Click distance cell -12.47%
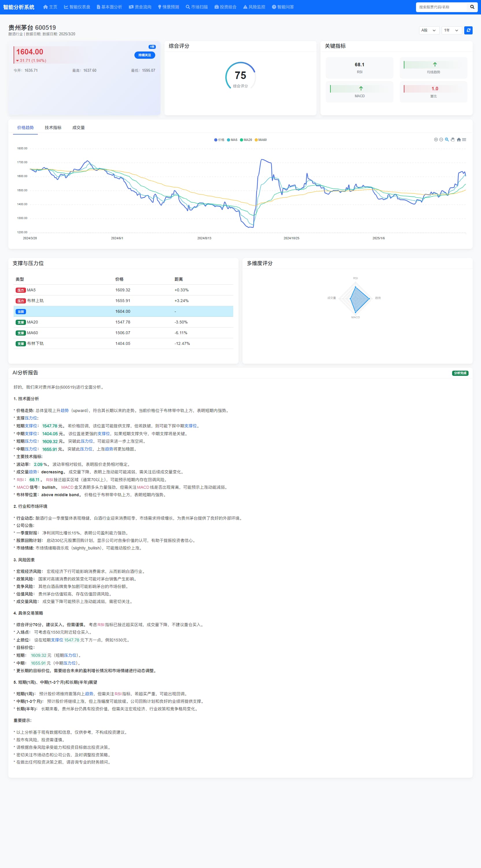The height and width of the screenshot is (868, 481). [182, 344]
